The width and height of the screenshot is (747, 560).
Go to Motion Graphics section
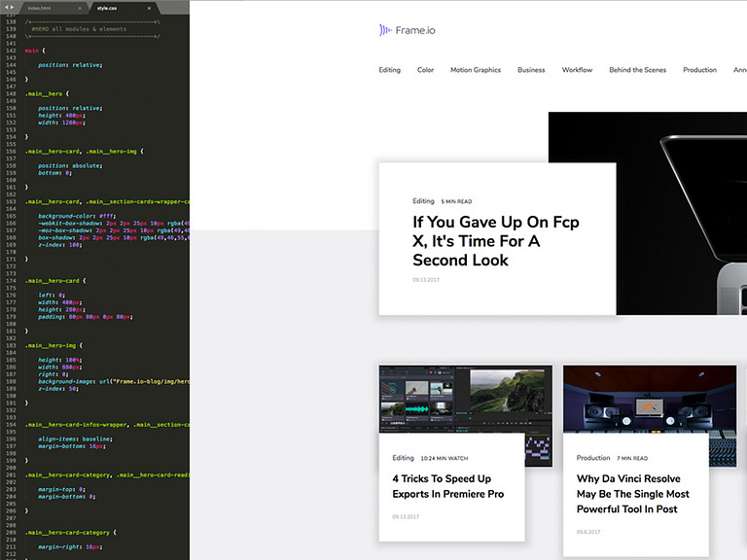click(x=475, y=70)
